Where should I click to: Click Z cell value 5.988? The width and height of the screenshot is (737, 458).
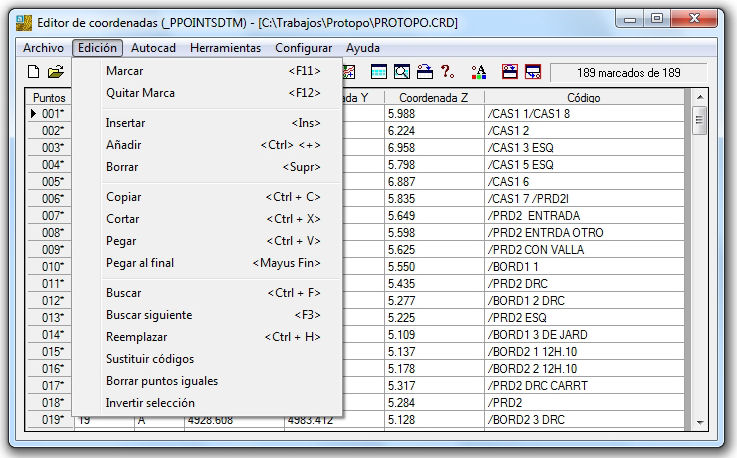(x=434, y=114)
